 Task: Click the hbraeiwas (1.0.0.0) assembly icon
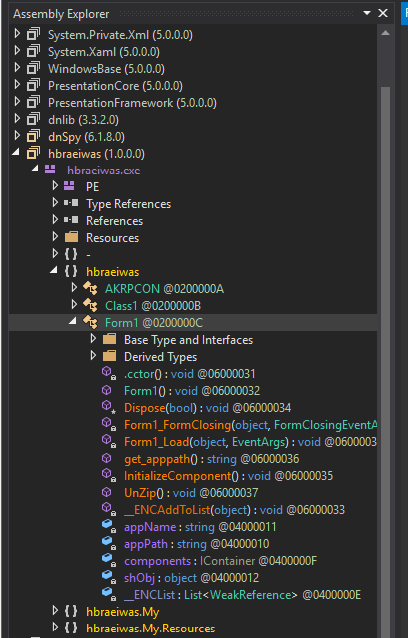click(34, 153)
